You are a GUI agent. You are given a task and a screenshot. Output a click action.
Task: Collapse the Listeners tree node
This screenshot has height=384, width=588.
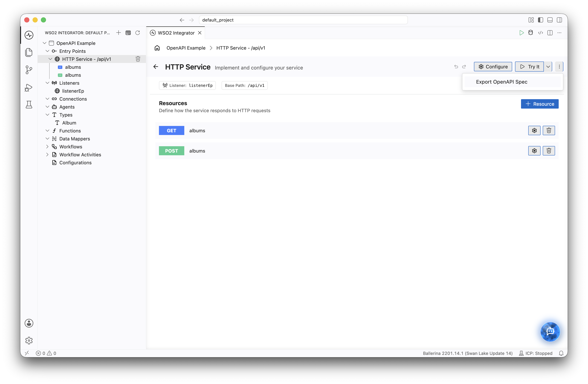point(47,83)
